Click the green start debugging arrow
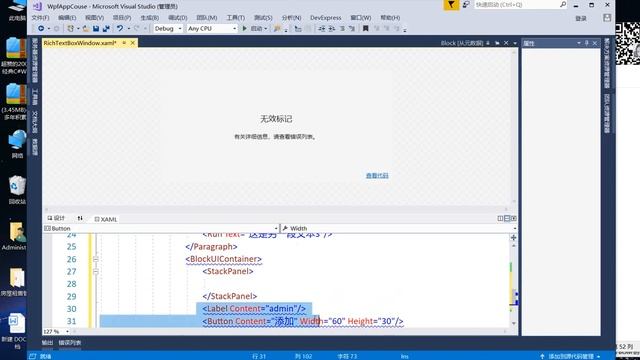Image resolution: width=640 pixels, height=360 pixels. coord(244,29)
